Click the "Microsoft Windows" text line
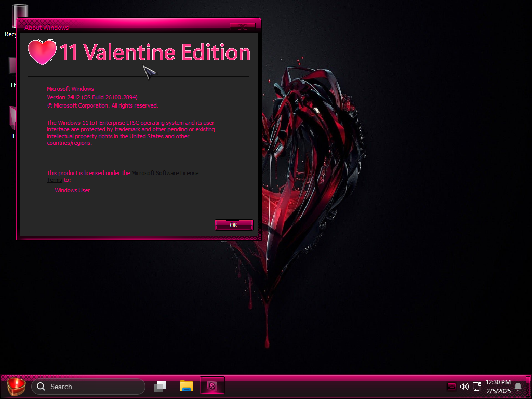The height and width of the screenshot is (399, 532). pyautogui.click(x=70, y=89)
